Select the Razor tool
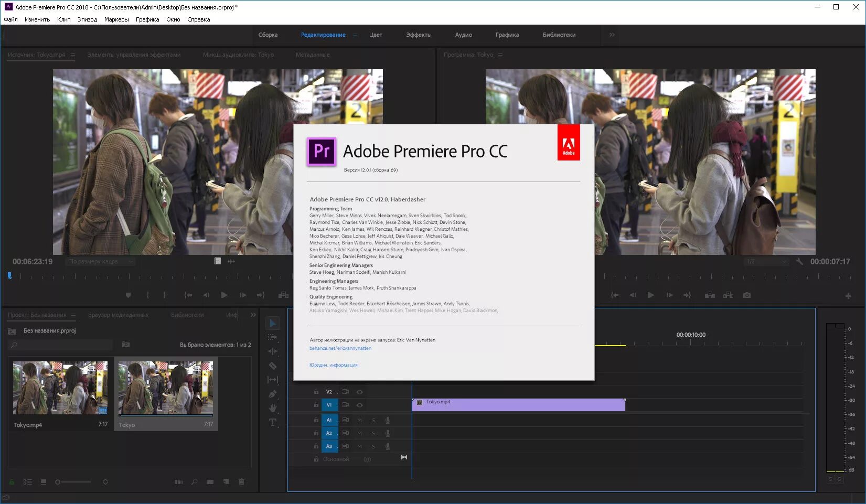Viewport: 866px width, 504px height. pyautogui.click(x=273, y=366)
